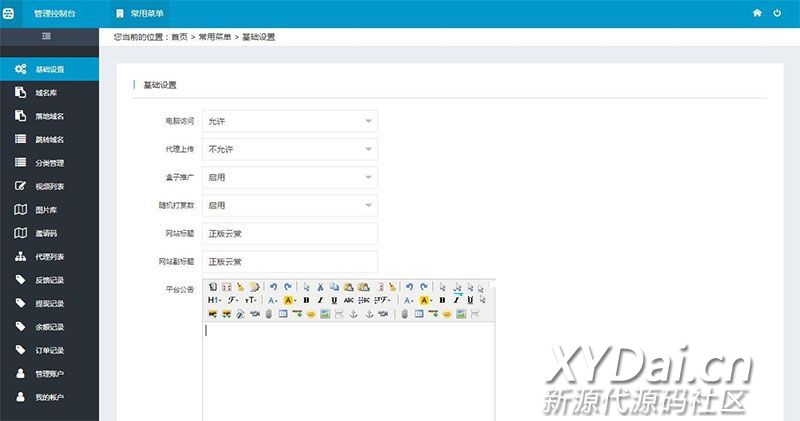The image size is (800, 421).
Task: Open the 域名库 sidebar item
Action: (49, 92)
